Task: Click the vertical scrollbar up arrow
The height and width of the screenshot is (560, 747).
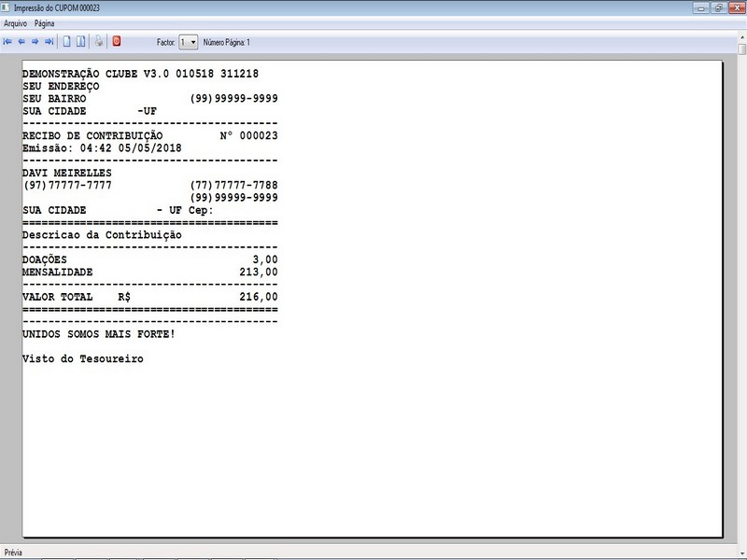Action: [741, 36]
